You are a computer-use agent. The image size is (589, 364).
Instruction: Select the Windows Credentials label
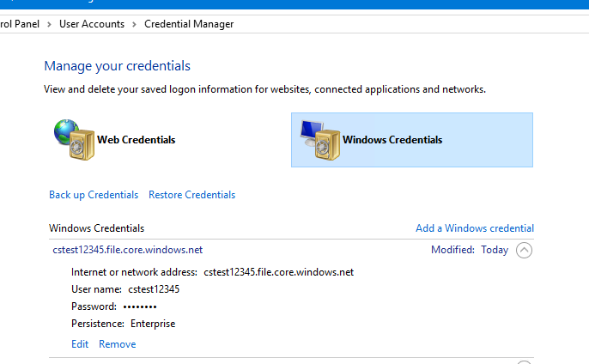pyautogui.click(x=392, y=140)
